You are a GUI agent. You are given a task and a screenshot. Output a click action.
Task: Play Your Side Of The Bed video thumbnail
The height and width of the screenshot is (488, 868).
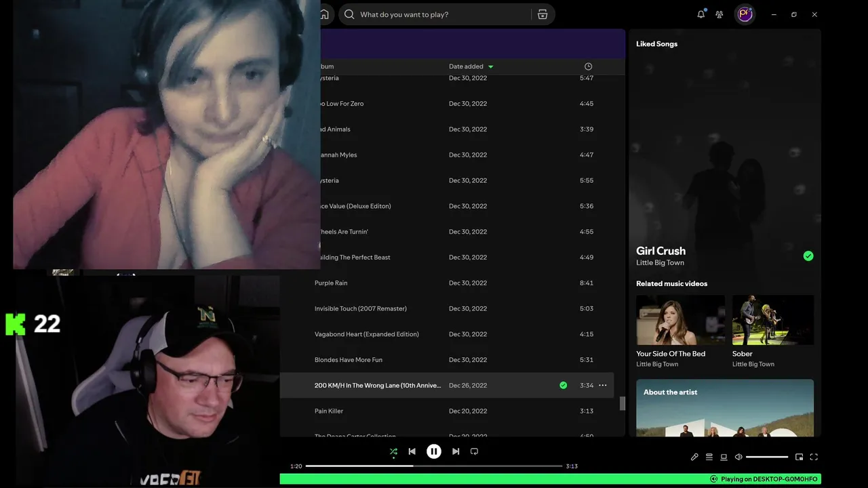tap(680, 320)
